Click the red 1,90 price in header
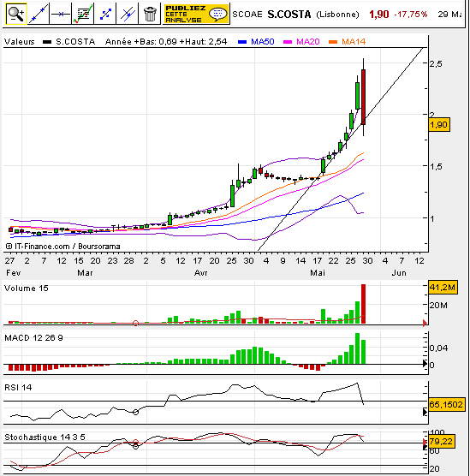Image resolution: width=470 pixels, height=476 pixels. click(x=379, y=15)
